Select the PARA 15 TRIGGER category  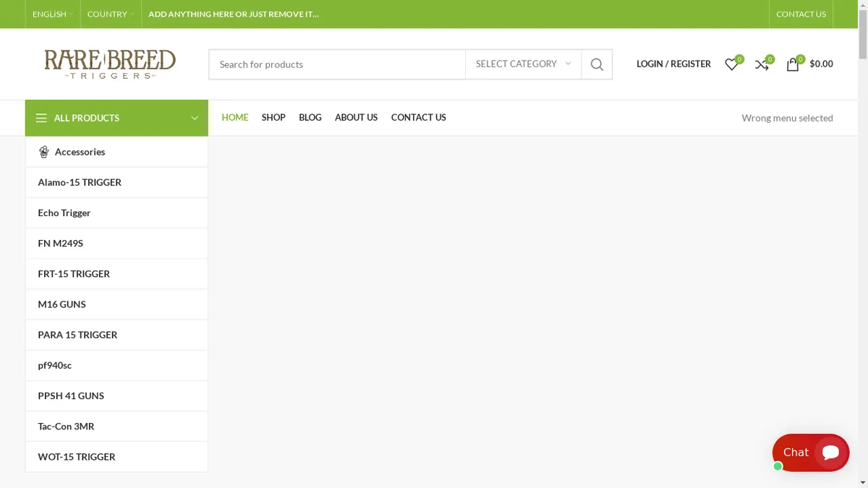(x=116, y=335)
